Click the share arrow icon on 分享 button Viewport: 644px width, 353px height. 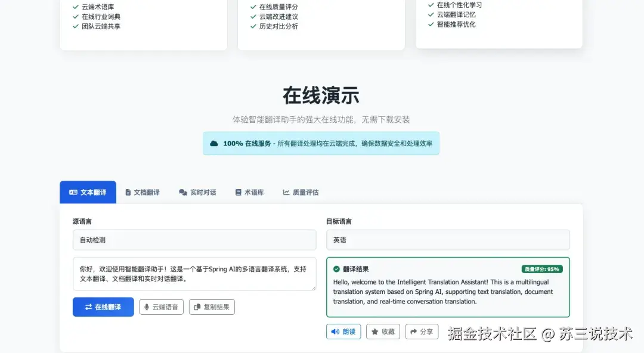pos(413,332)
